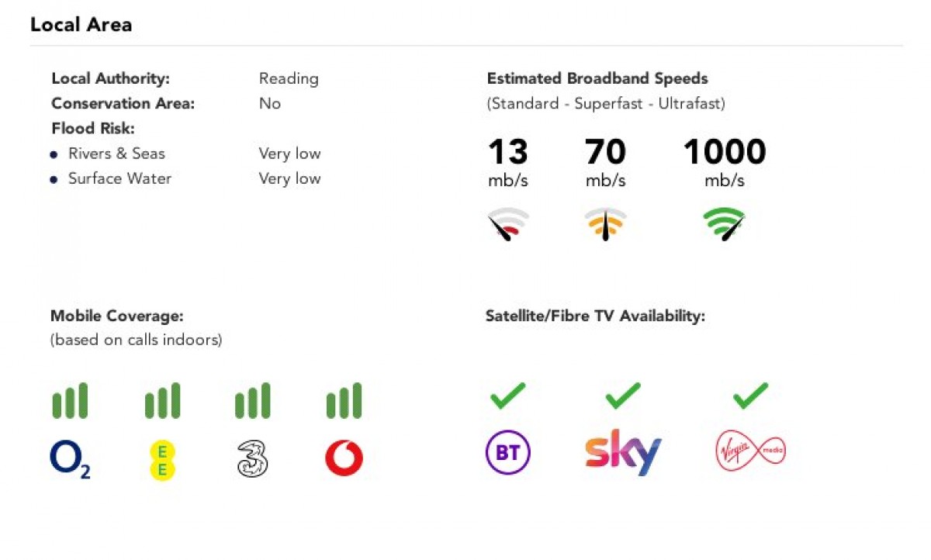Click the red Vodafone logo
931x560 pixels.
coord(344,459)
